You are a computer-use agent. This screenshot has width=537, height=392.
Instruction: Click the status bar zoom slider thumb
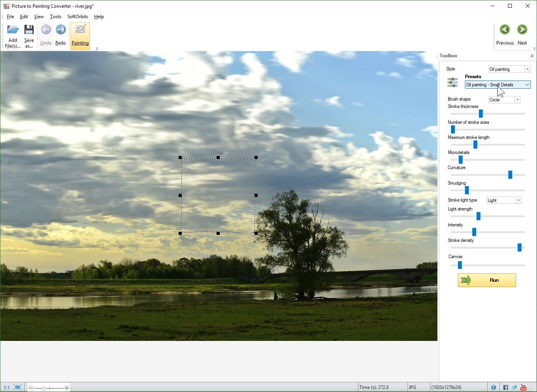click(44, 388)
